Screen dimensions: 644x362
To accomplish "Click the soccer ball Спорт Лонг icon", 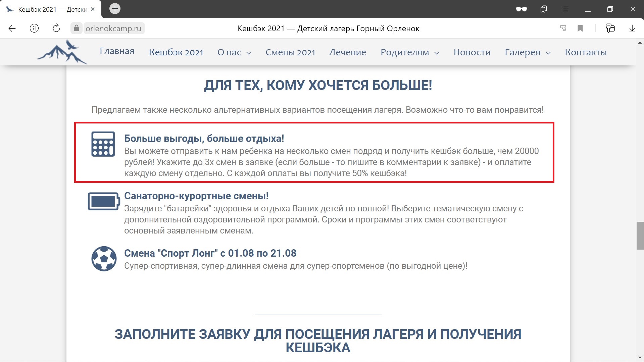I will click(x=104, y=259).
